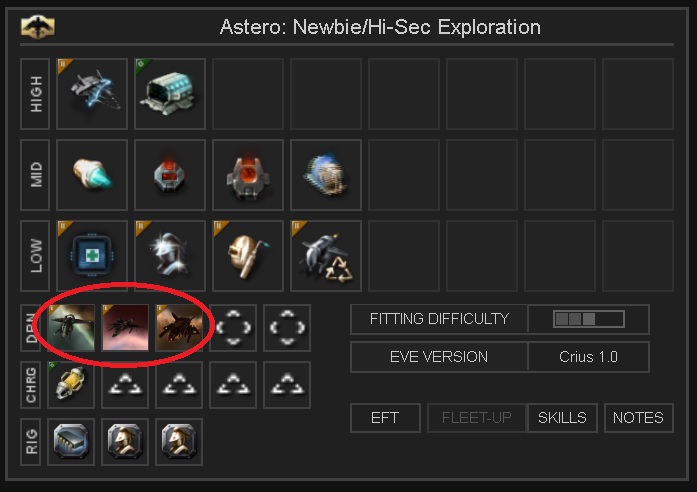This screenshot has width=697, height=492.
Task: Click the Fitting Difficulty meter bar
Action: click(x=589, y=319)
